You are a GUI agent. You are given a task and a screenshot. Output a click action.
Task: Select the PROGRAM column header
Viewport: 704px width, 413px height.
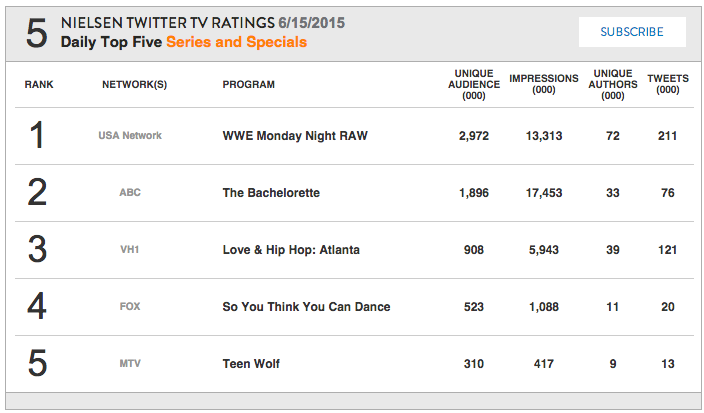pos(249,84)
